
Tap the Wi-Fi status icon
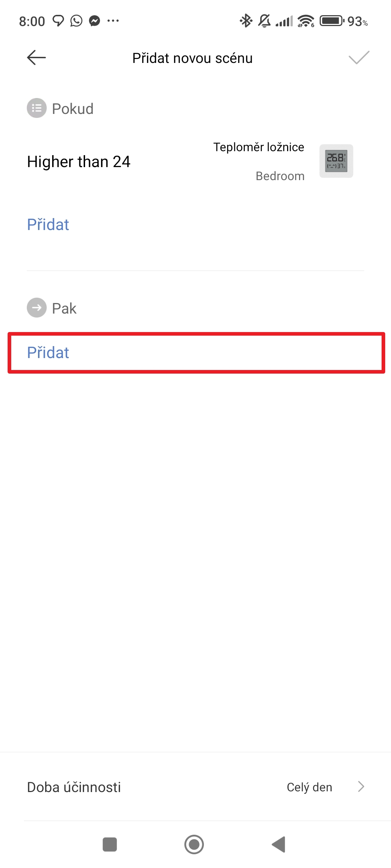click(306, 21)
